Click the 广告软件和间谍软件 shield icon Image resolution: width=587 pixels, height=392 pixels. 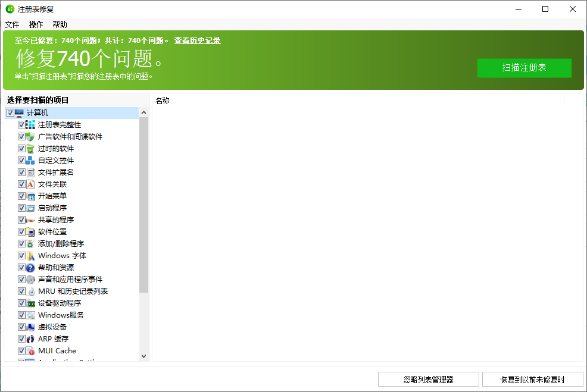click(x=30, y=136)
